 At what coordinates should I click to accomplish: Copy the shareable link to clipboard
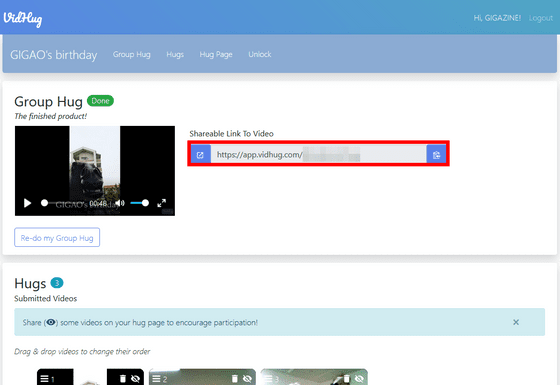(436, 155)
